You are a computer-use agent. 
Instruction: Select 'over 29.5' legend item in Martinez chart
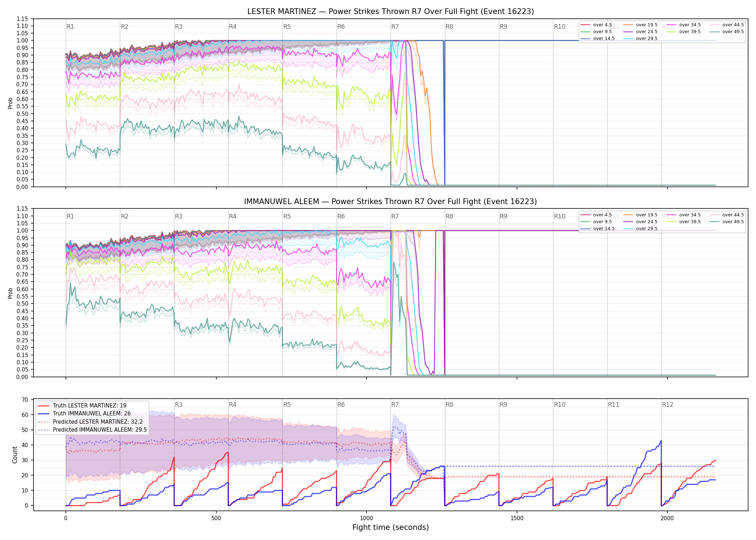(x=640, y=39)
